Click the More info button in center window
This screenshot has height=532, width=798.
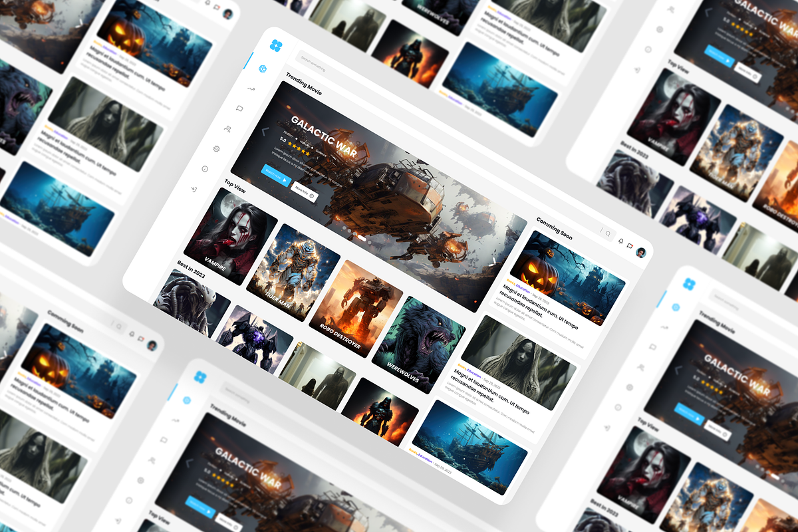(304, 192)
